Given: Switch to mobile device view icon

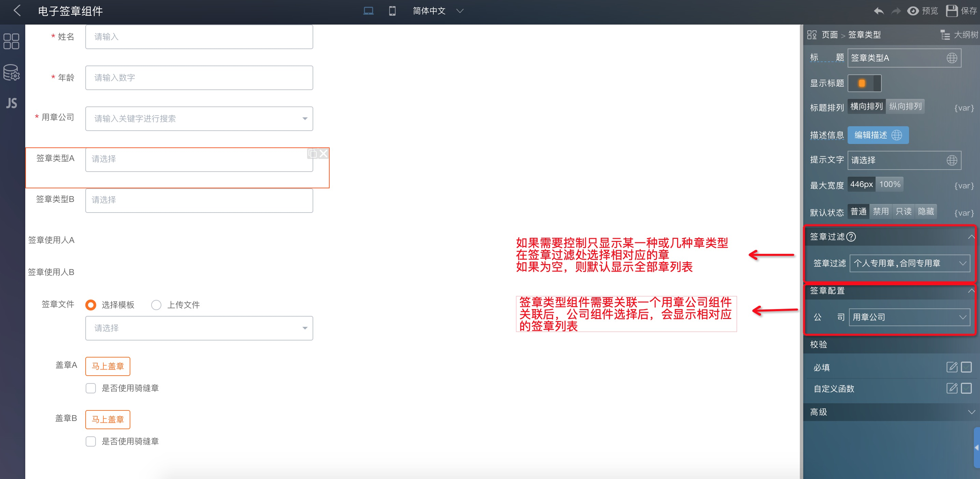Looking at the screenshot, I should pos(392,11).
